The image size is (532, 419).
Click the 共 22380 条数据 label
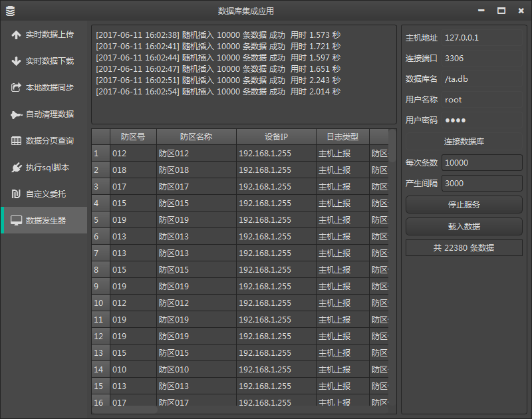click(x=464, y=248)
